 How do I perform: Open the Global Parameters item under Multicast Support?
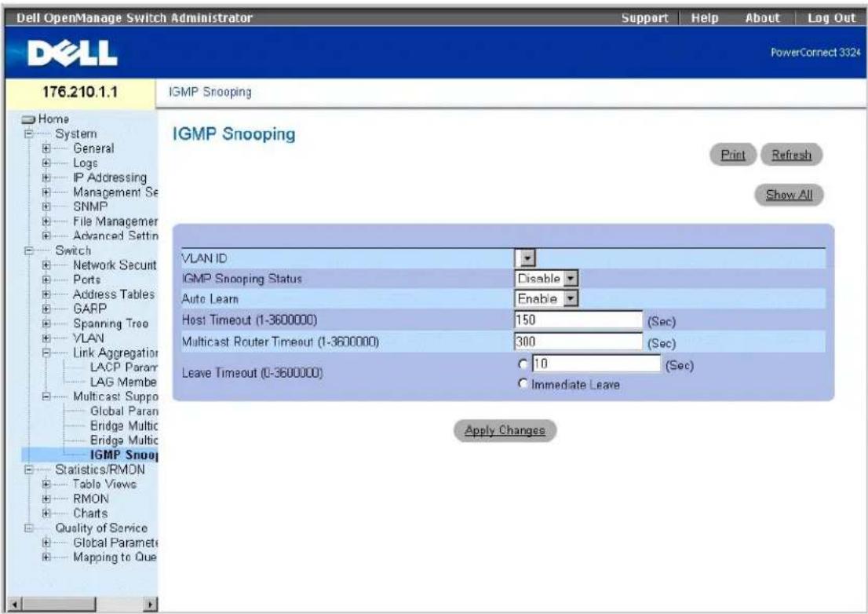[124, 411]
